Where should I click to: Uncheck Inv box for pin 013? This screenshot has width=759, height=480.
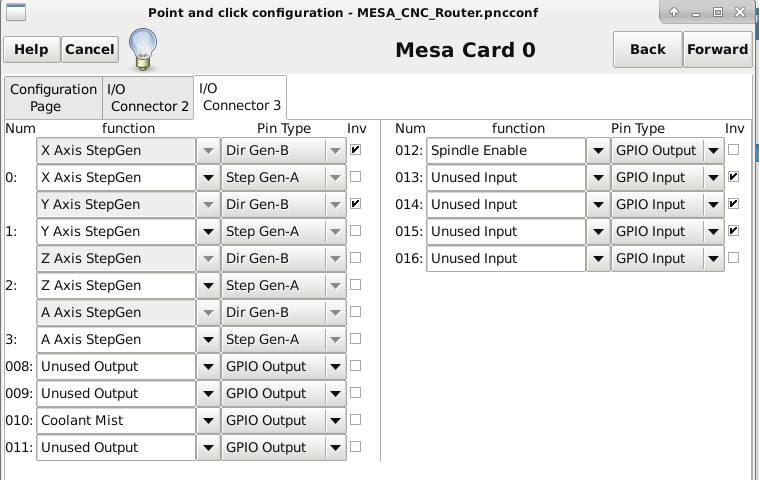point(734,177)
